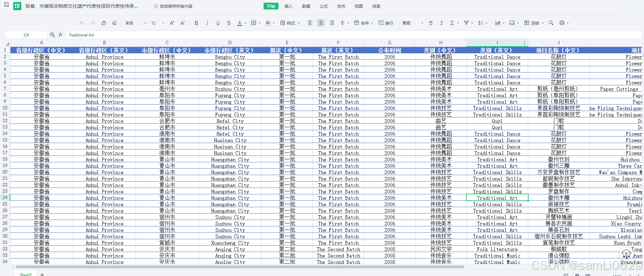Open the 效率 tab

click(376, 6)
